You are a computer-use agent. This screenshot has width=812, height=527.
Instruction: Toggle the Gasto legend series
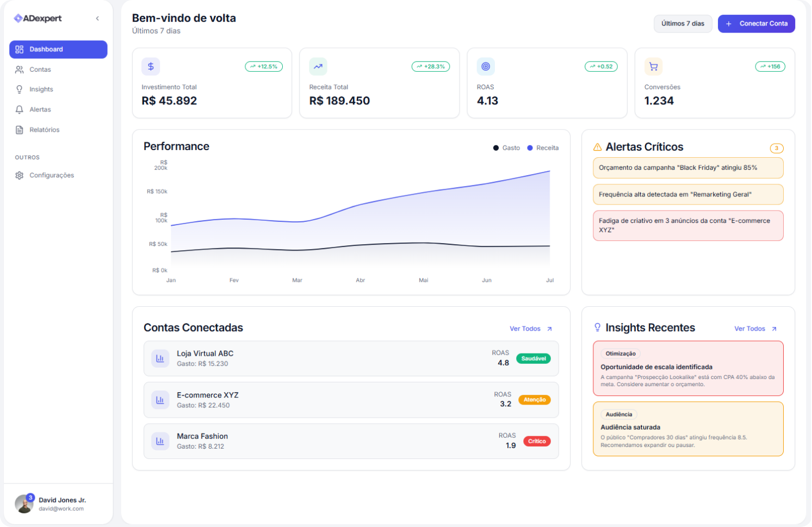click(x=506, y=148)
